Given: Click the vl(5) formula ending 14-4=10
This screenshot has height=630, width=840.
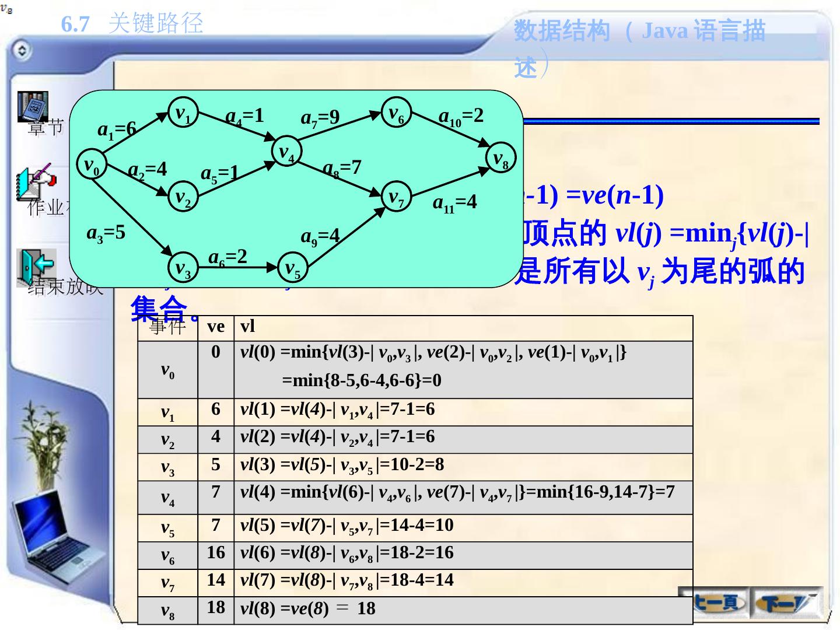Looking at the screenshot, I should pyautogui.click(x=347, y=526).
